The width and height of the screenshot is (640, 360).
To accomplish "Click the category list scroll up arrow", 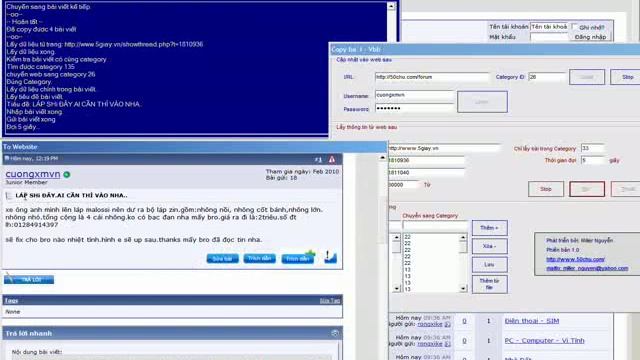I will pyautogui.click(x=463, y=238).
